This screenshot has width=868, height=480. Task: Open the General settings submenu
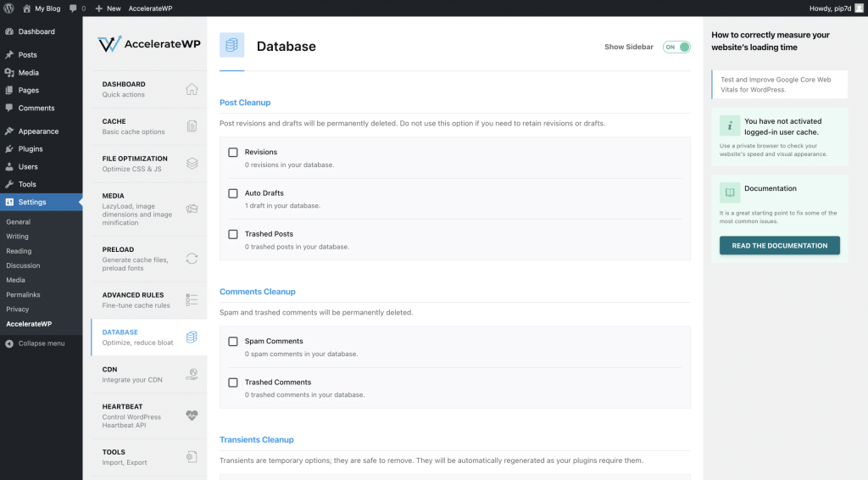(19, 221)
